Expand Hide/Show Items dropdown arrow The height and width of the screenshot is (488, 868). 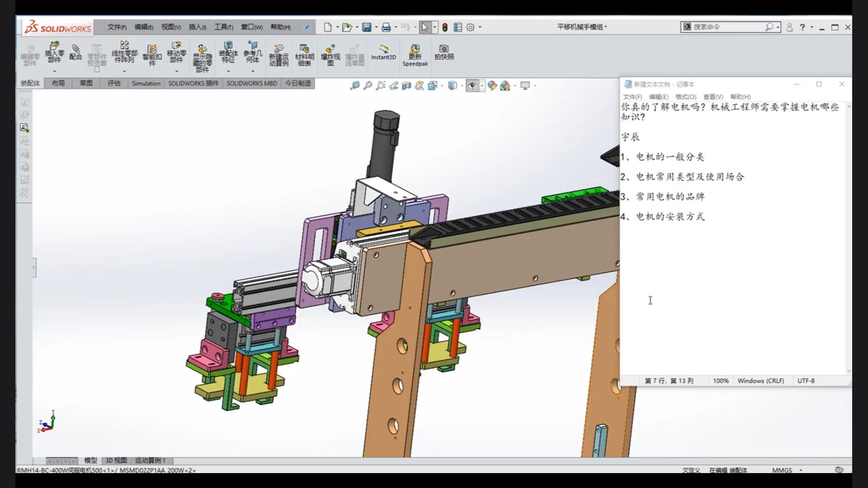coord(482,85)
